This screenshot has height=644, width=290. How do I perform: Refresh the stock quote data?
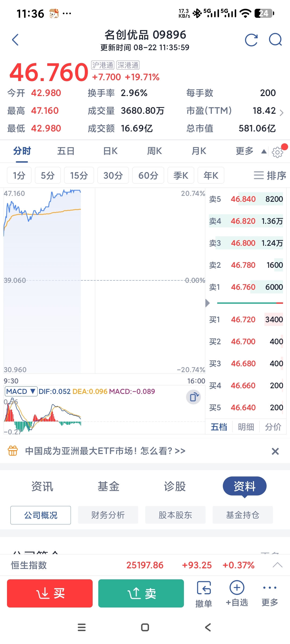251,40
